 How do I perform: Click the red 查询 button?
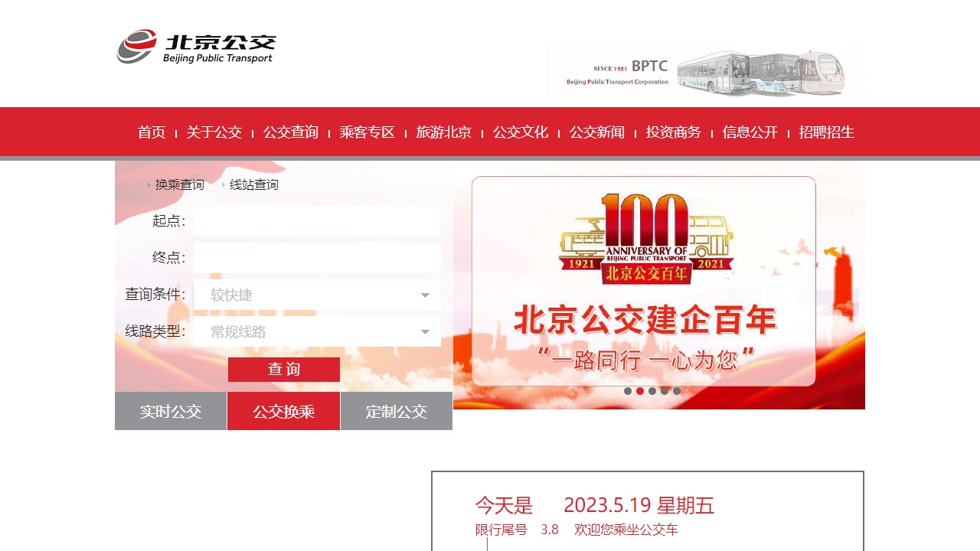pyautogui.click(x=284, y=370)
